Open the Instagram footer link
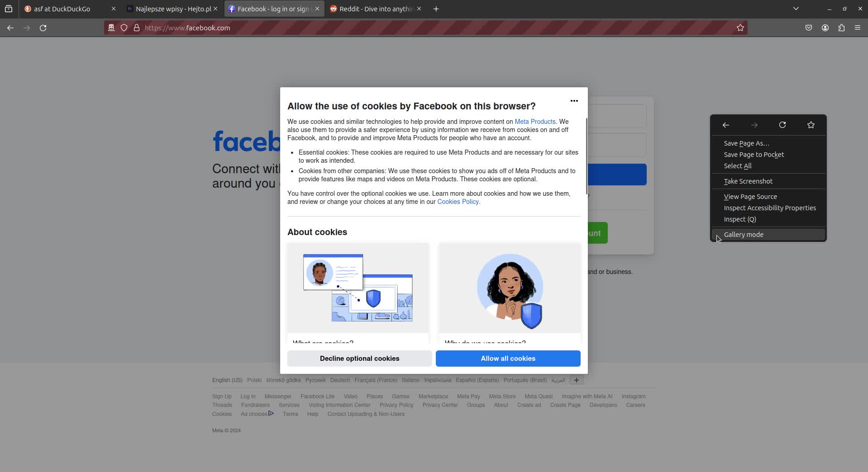The width and height of the screenshot is (868, 472). [633, 396]
